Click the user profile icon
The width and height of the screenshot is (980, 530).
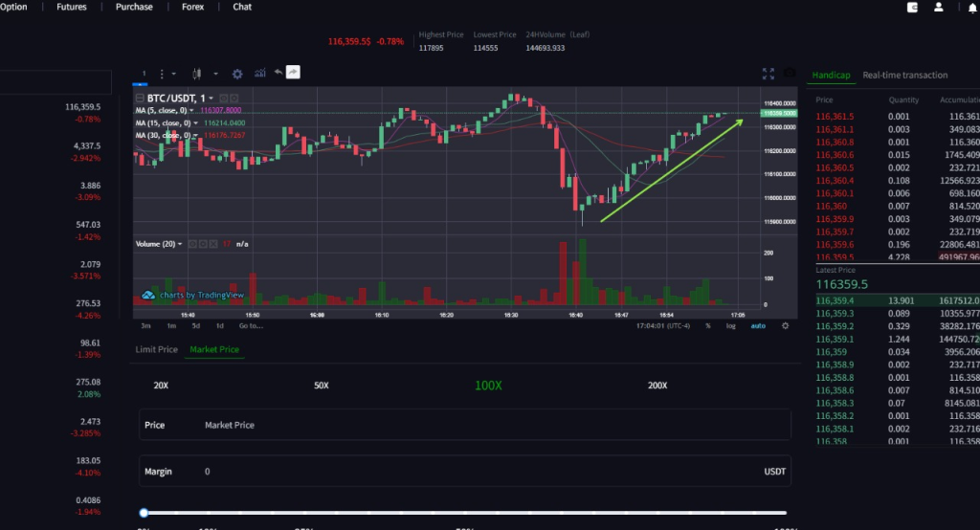938,8
